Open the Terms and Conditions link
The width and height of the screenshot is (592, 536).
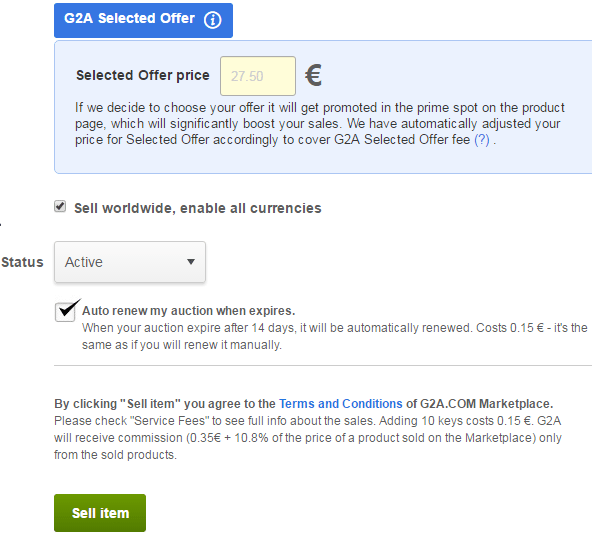341,404
